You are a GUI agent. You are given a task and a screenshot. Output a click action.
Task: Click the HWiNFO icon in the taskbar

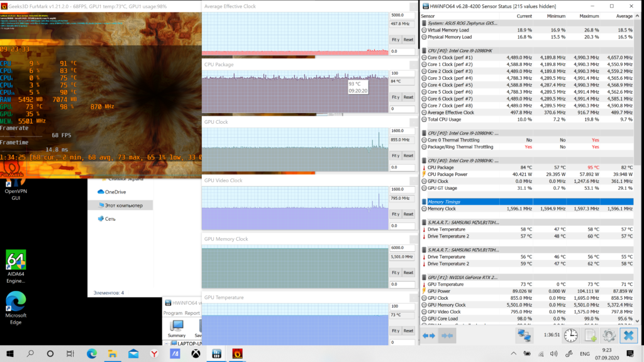click(216, 353)
